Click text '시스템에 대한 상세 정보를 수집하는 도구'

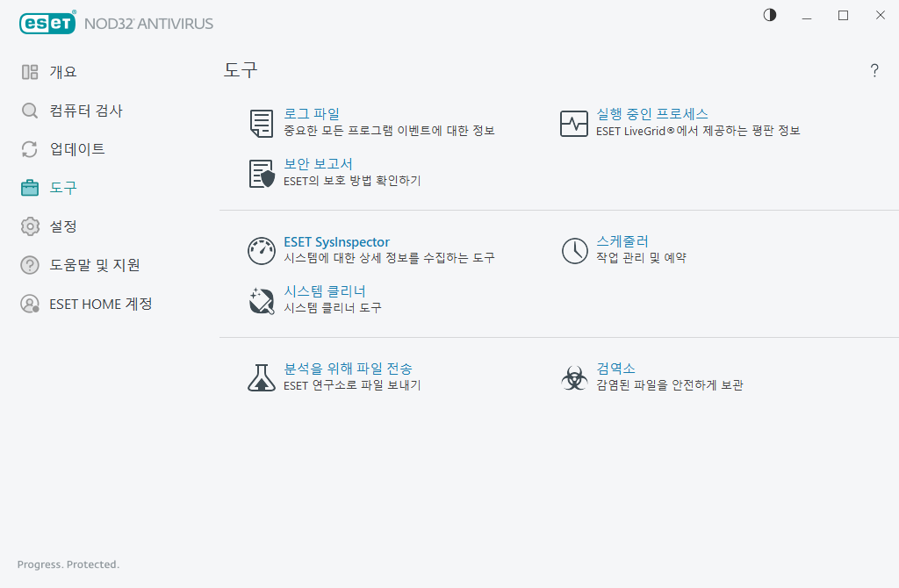389,258
